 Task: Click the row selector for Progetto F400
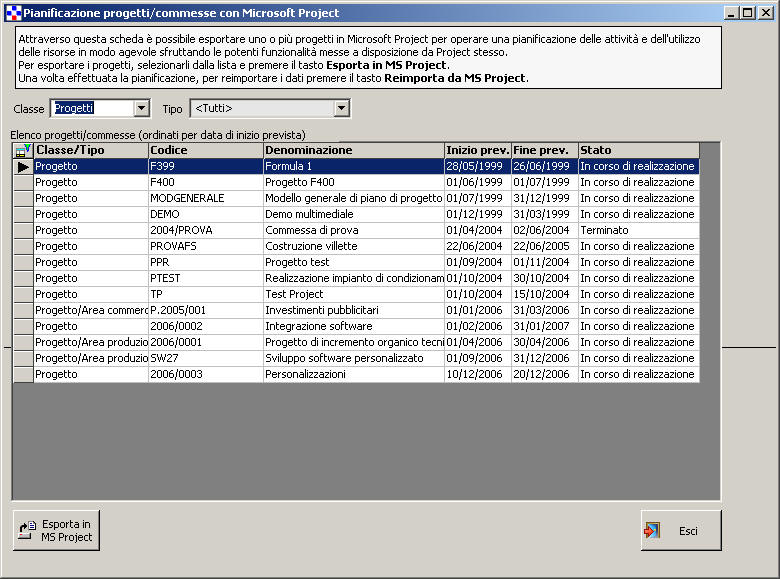pos(22,183)
